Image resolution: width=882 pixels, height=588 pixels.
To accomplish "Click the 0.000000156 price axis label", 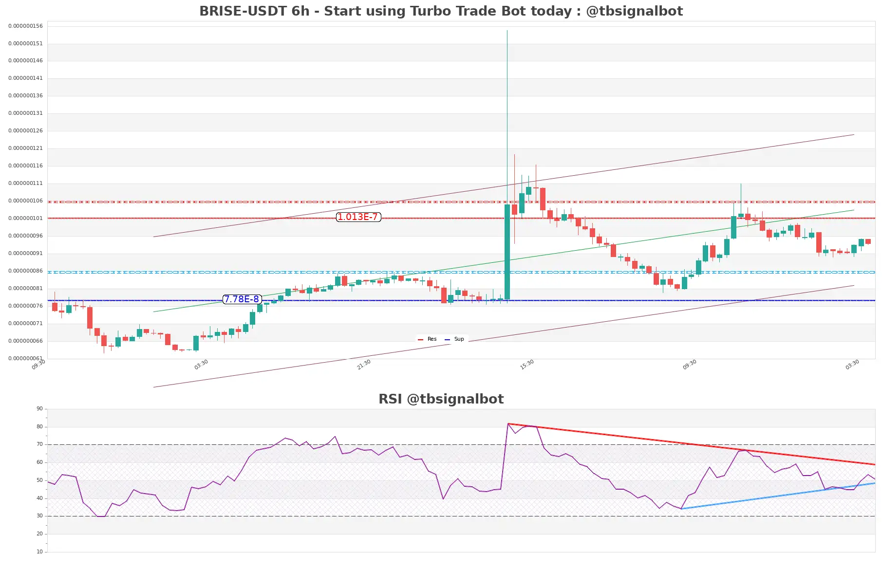I will click(x=25, y=26).
